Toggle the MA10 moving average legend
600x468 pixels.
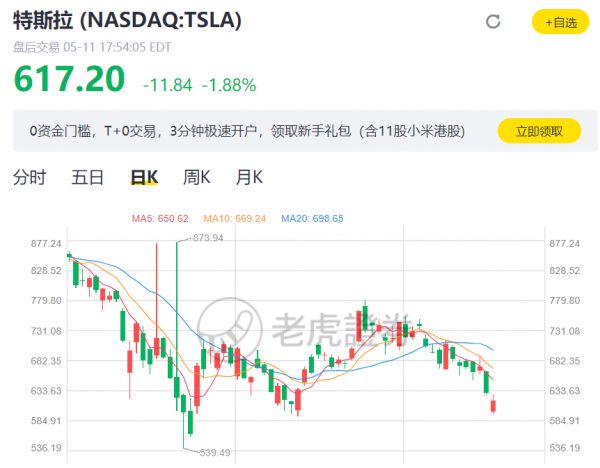(x=235, y=218)
